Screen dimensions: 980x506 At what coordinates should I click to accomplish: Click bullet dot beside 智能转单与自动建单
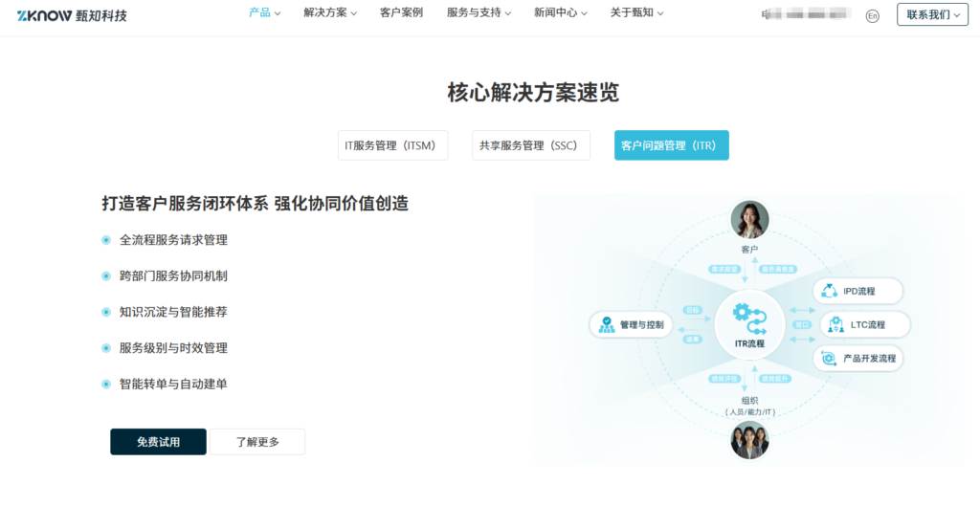click(106, 385)
